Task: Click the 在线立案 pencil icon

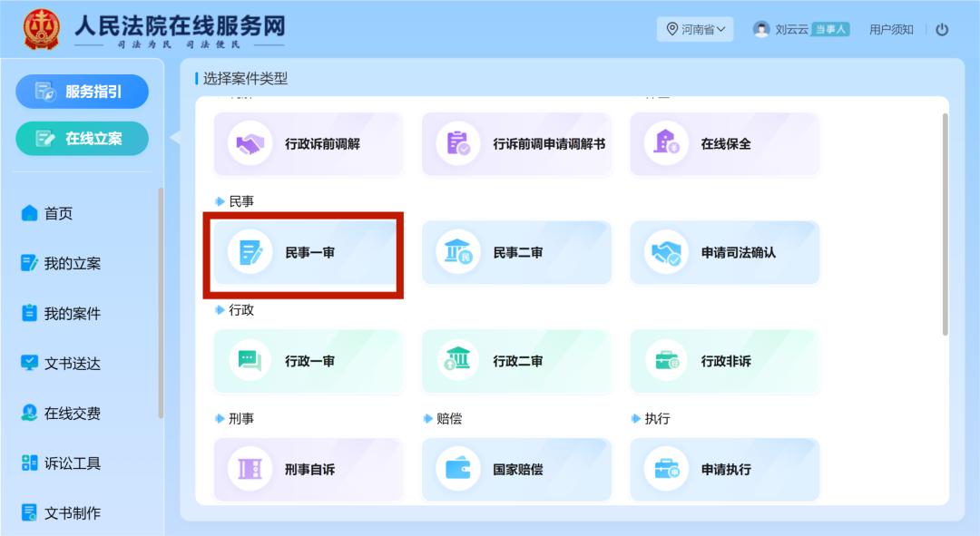Action: [45, 138]
